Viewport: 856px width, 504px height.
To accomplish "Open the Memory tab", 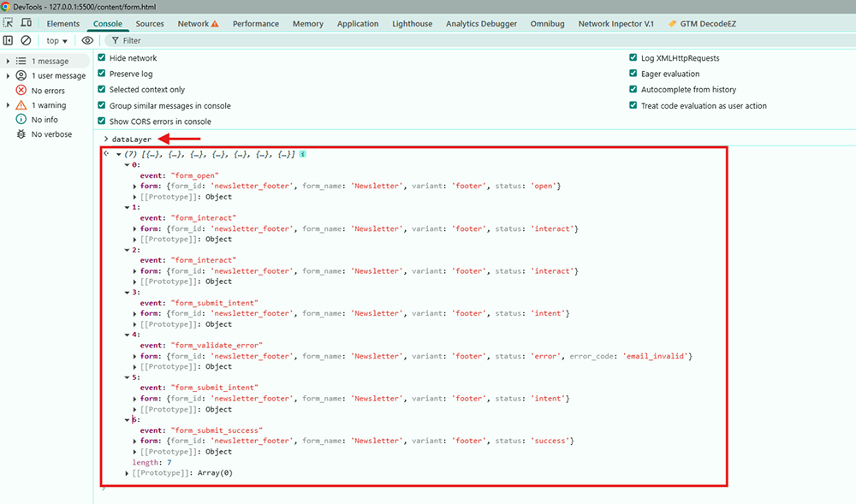I will tap(308, 24).
